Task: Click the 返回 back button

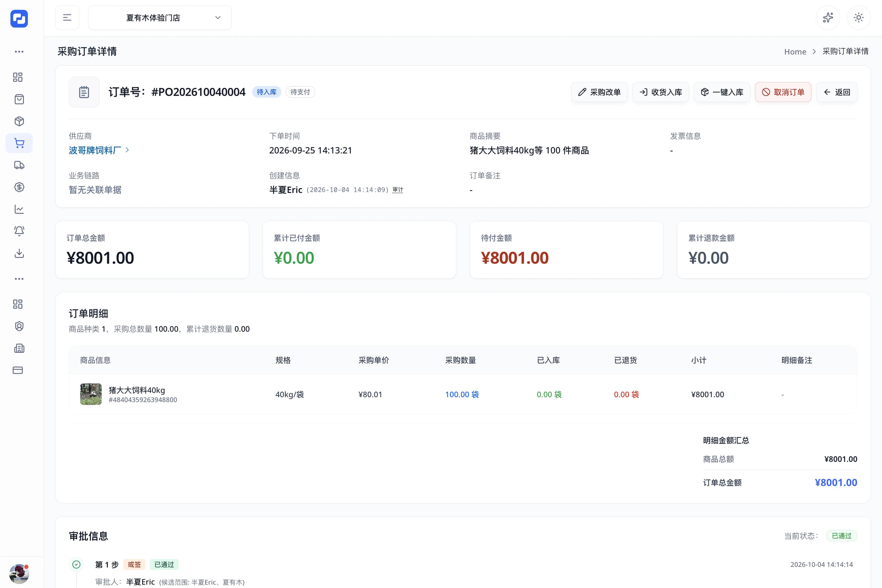Action: [x=837, y=92]
